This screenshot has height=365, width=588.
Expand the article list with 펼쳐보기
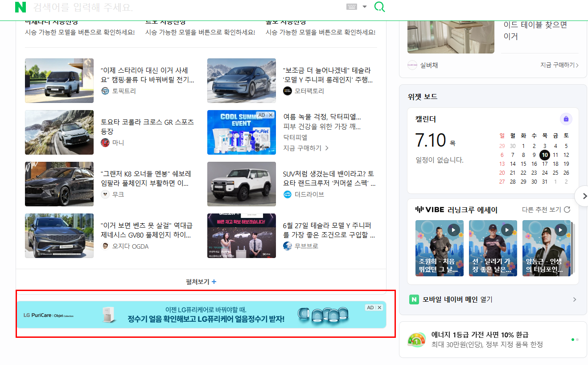(201, 282)
